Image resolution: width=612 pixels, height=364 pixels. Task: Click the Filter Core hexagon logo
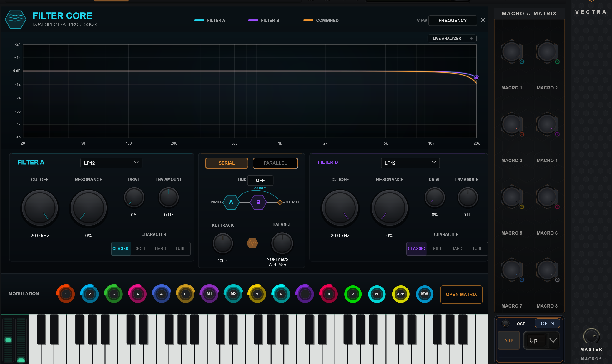pos(15,19)
